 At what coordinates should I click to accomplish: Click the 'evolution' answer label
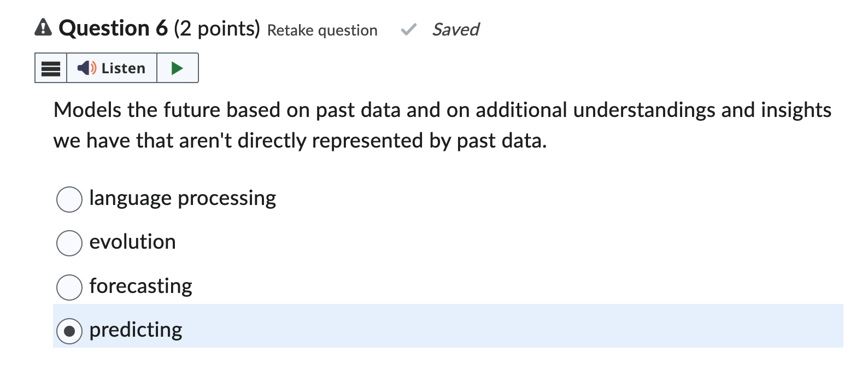(133, 242)
